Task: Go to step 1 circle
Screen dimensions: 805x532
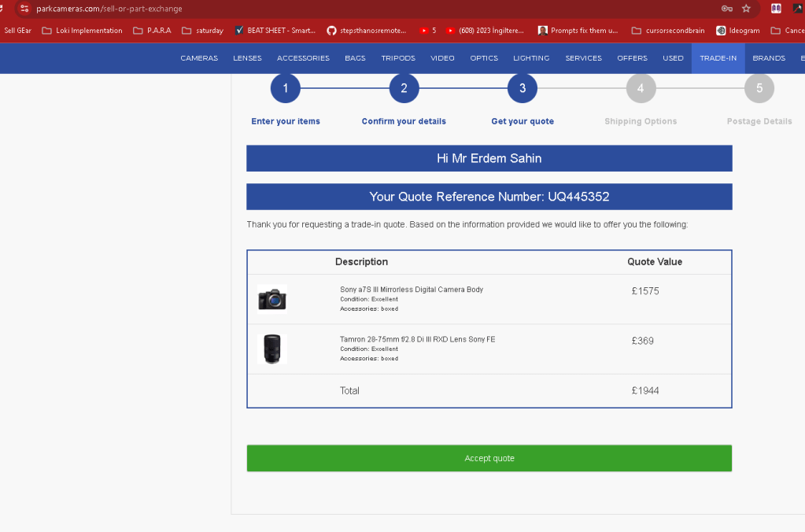Action: tap(286, 88)
